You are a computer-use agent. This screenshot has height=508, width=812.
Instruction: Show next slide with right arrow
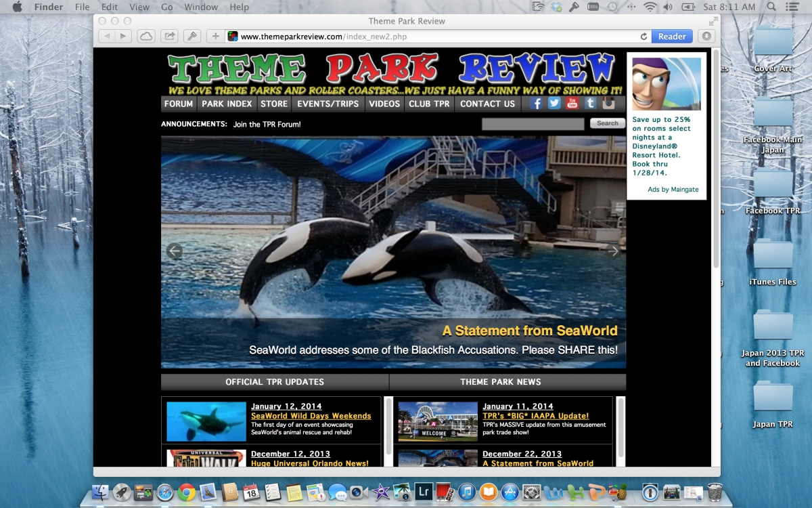(x=613, y=251)
